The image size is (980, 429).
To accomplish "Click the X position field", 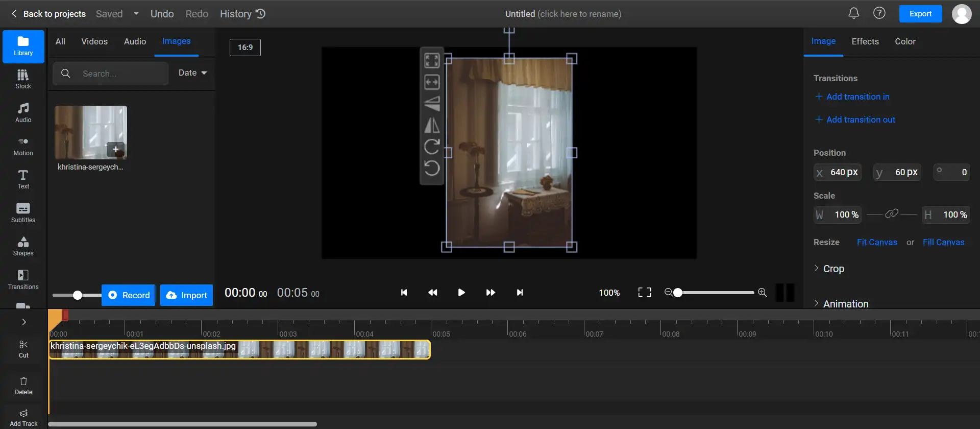I will click(837, 173).
